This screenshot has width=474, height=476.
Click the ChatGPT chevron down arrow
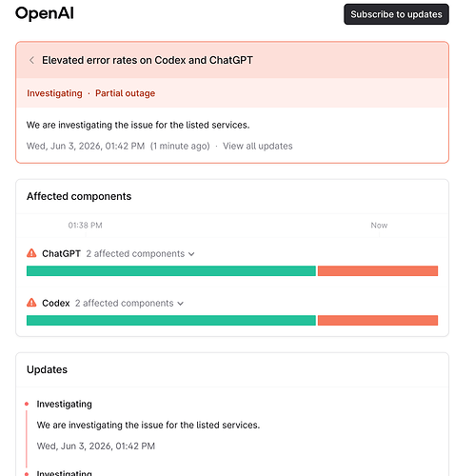click(191, 254)
